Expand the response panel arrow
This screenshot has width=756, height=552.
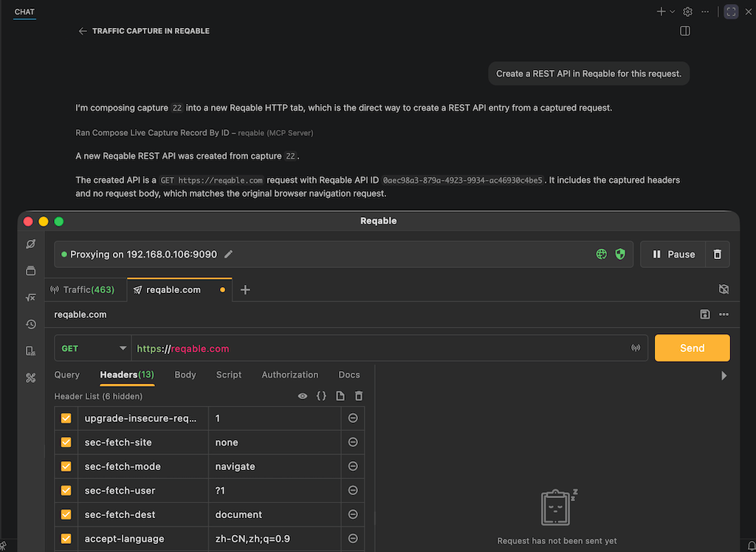click(x=724, y=376)
